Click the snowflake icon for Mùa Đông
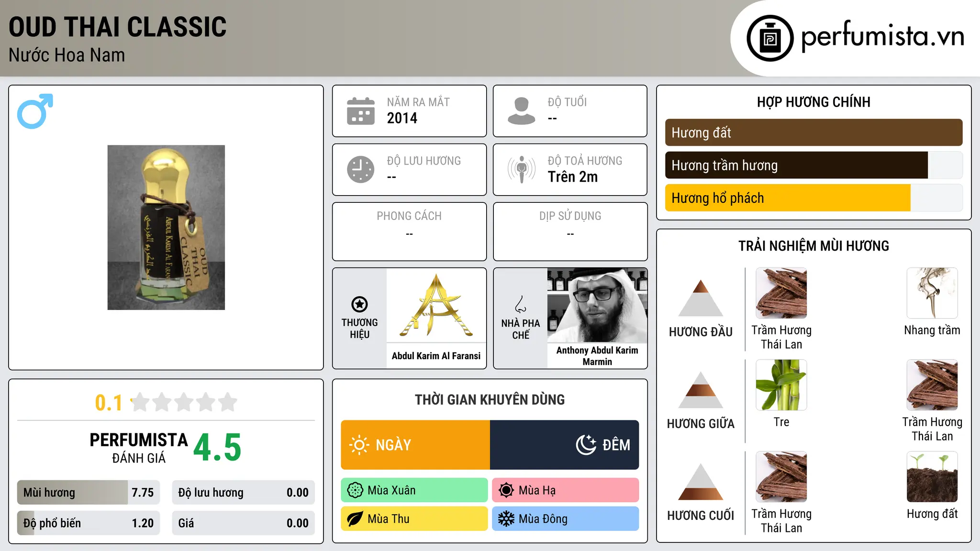980x551 pixels. point(506,519)
